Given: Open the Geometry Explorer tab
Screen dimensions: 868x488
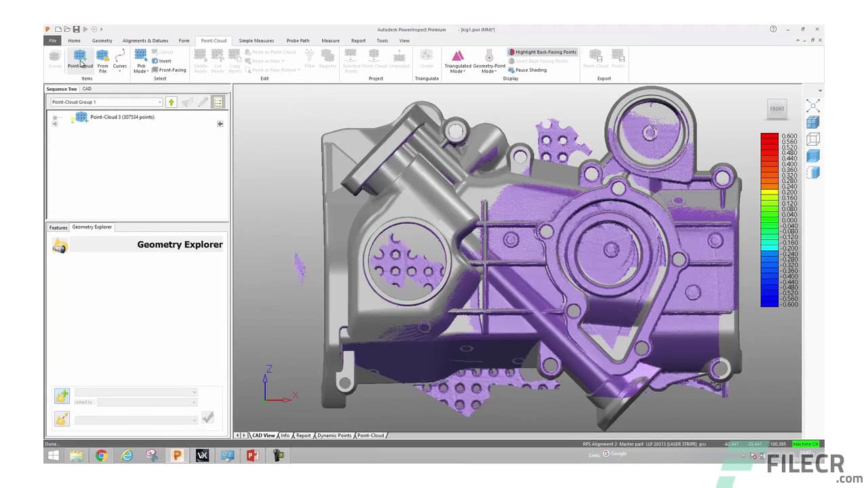Looking at the screenshot, I should click(92, 227).
